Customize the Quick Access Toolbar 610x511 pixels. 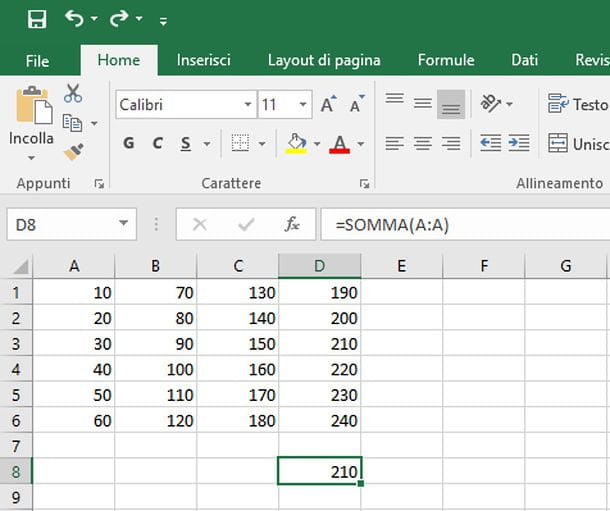163,21
